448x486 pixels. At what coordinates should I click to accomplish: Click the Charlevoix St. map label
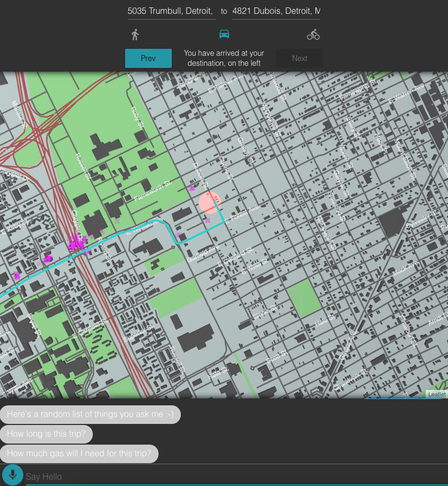(x=351, y=380)
